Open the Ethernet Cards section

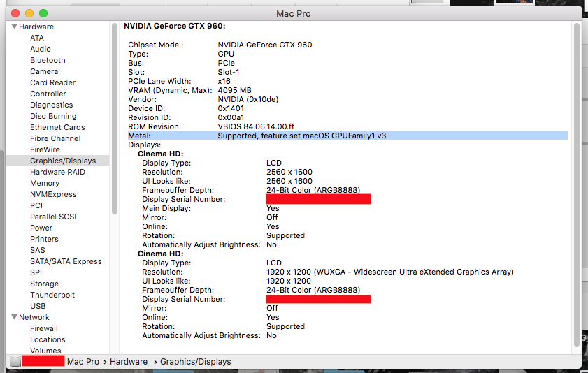pos(57,127)
